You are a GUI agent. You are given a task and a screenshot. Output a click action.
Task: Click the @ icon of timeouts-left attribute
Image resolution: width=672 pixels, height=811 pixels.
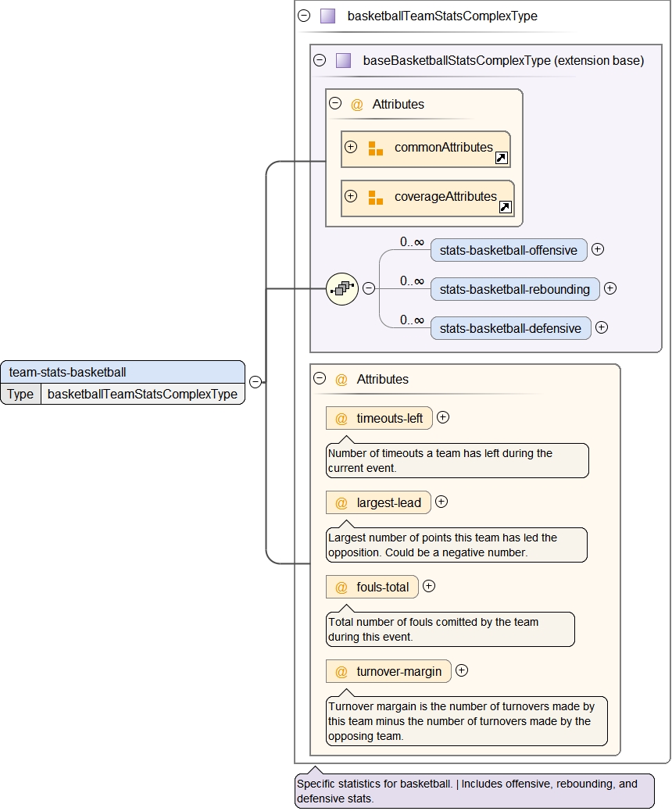[x=341, y=419]
